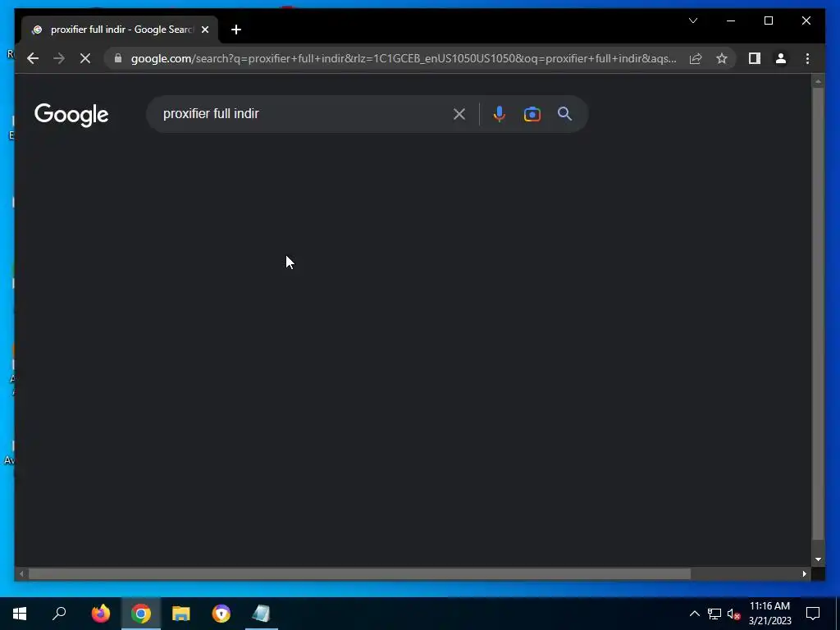This screenshot has width=840, height=630.
Task: Click the scroll right arrow
Action: [x=804, y=573]
